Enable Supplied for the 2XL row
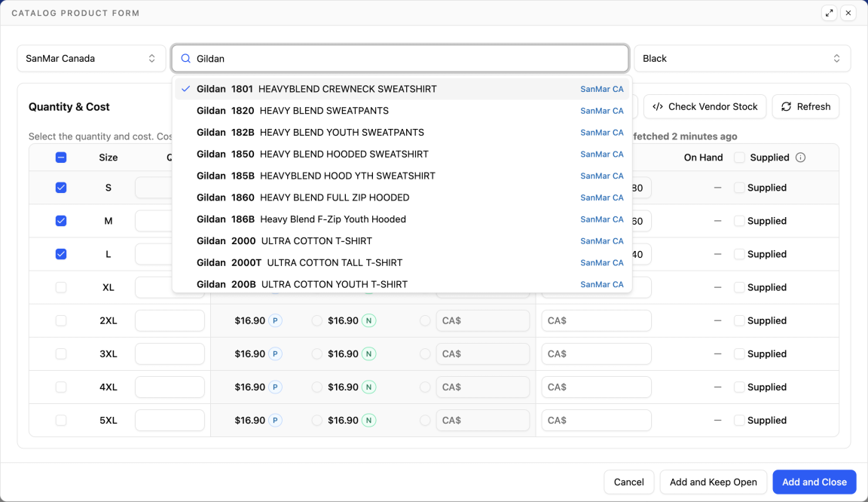 (739, 320)
